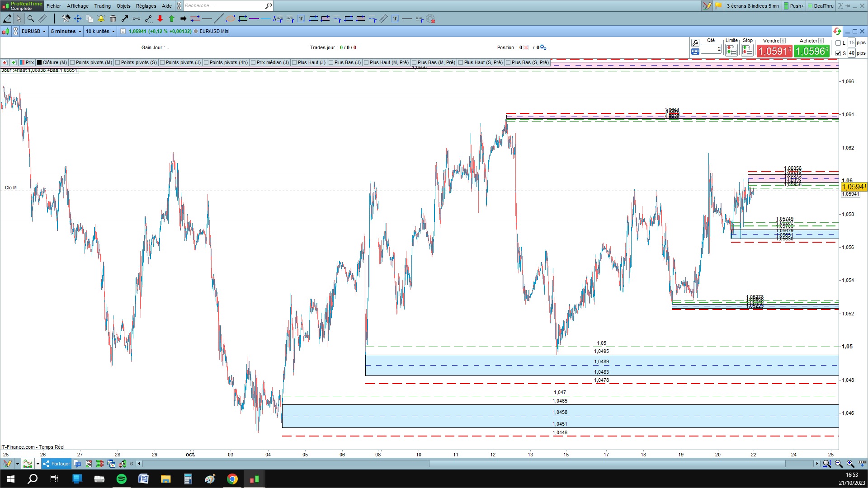The image size is (868, 488).
Task: Select the ellipse drawing tool
Action: click(231, 19)
